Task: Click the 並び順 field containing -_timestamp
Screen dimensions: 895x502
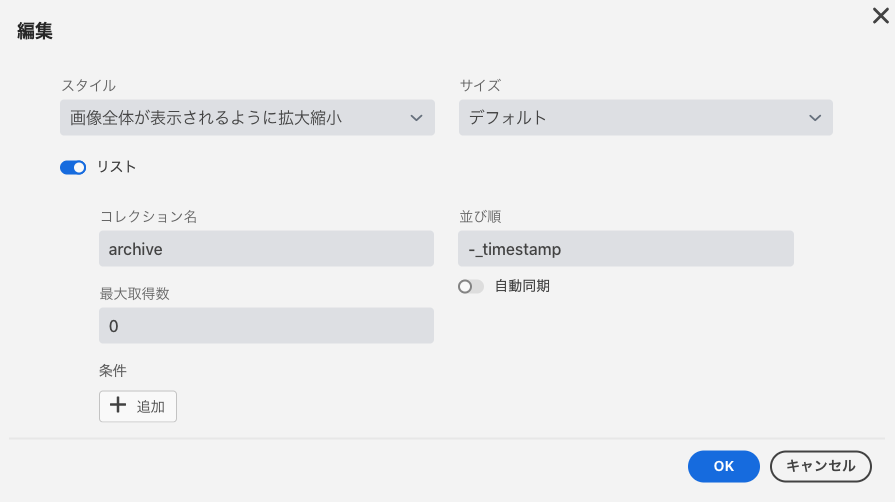Action: click(626, 248)
